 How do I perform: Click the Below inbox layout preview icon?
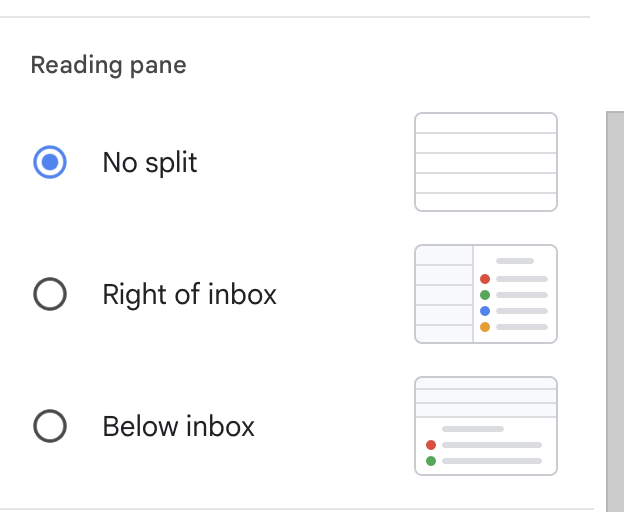(486, 426)
